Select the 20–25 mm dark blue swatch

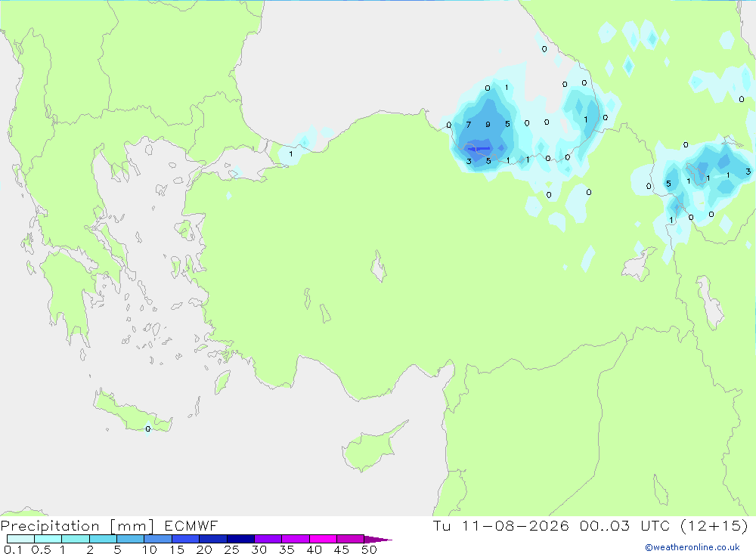pyautogui.click(x=213, y=539)
